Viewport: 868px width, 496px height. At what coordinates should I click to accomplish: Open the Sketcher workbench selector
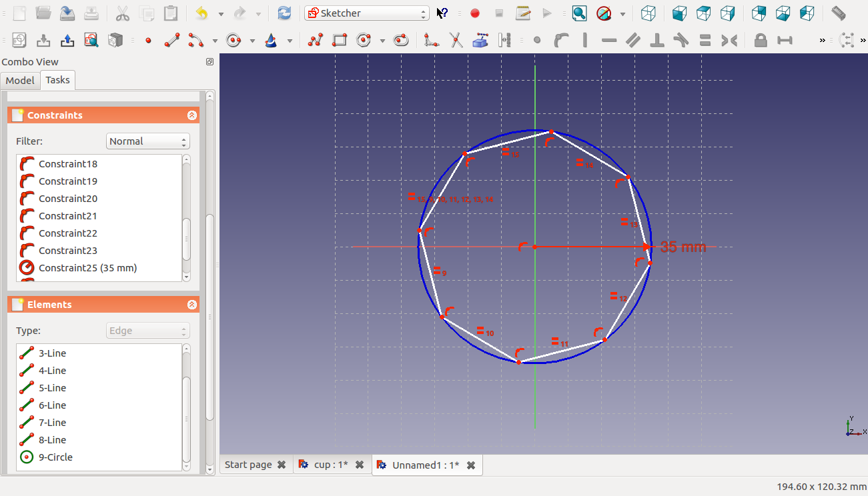pyautogui.click(x=366, y=13)
